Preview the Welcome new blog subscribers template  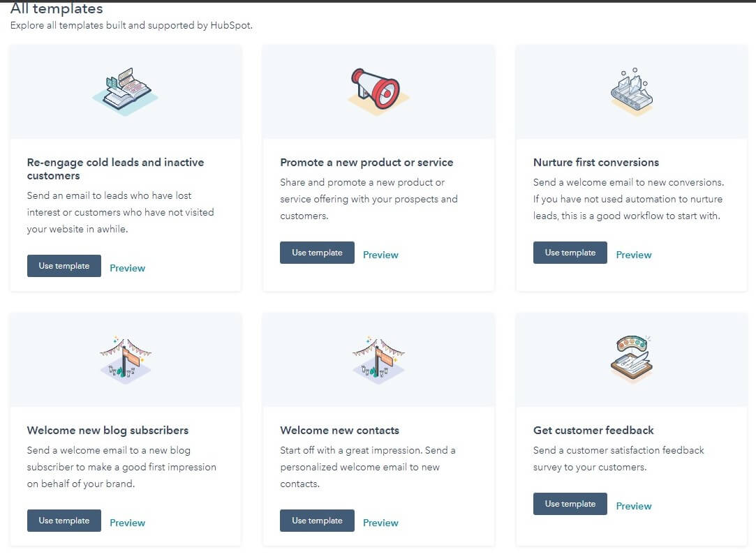[x=127, y=522]
